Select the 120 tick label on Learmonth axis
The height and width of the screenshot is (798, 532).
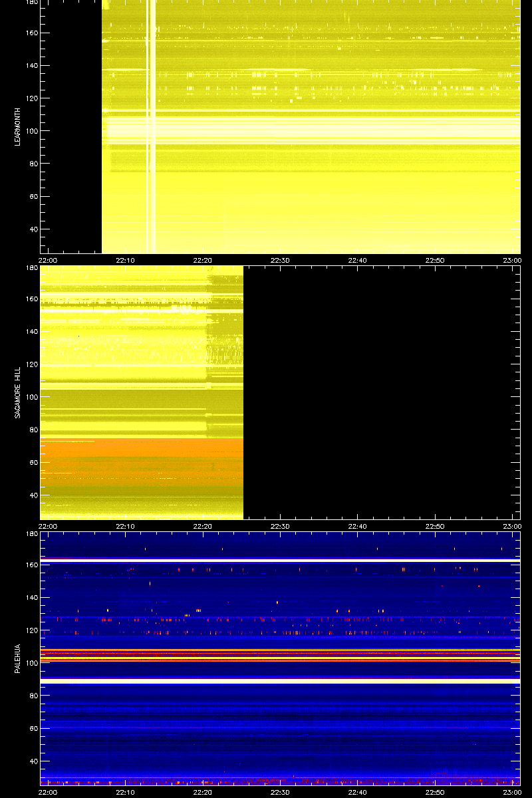coord(31,98)
